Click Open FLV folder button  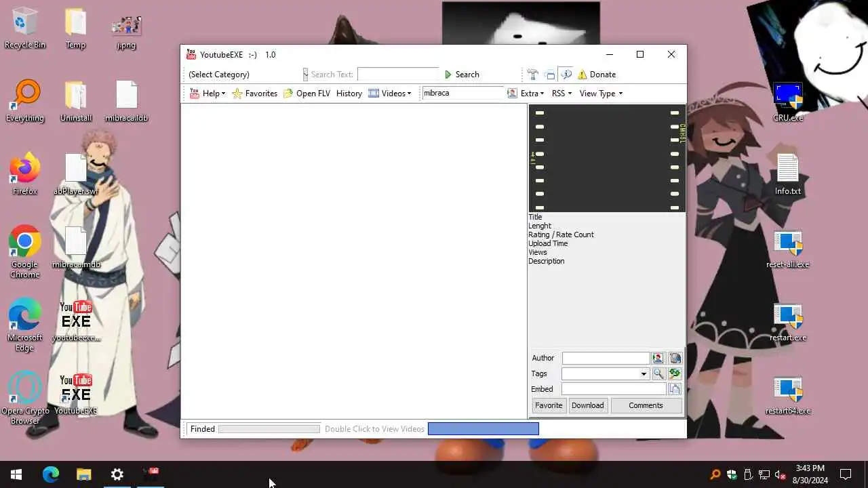[307, 94]
